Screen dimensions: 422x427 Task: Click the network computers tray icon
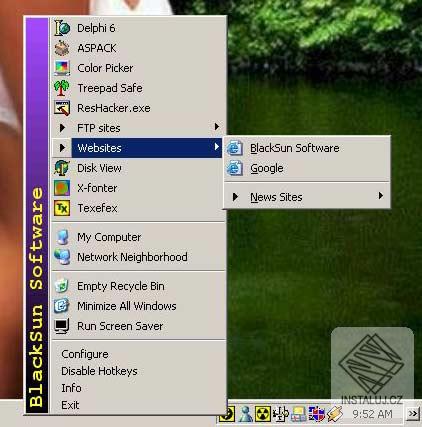pyautogui.click(x=298, y=414)
